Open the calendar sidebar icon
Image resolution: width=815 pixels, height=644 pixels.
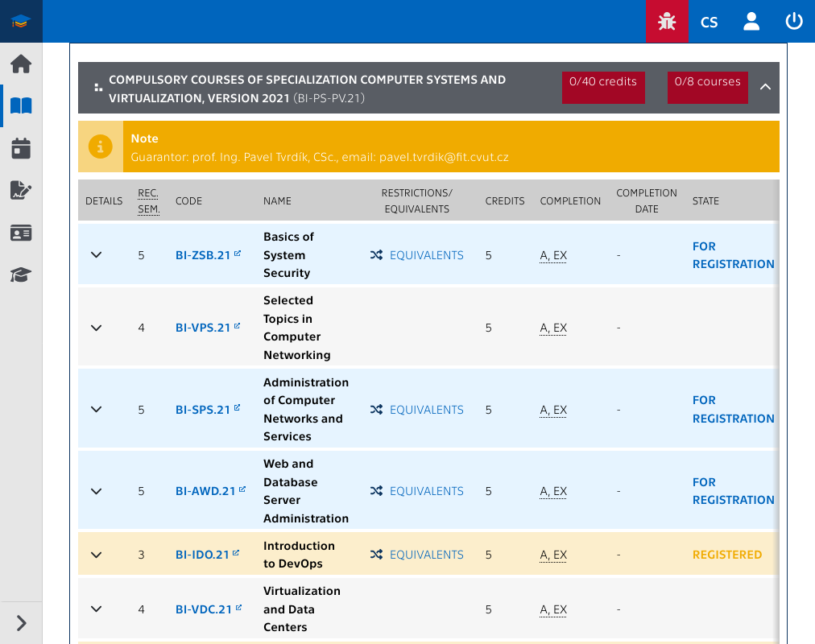point(21,149)
